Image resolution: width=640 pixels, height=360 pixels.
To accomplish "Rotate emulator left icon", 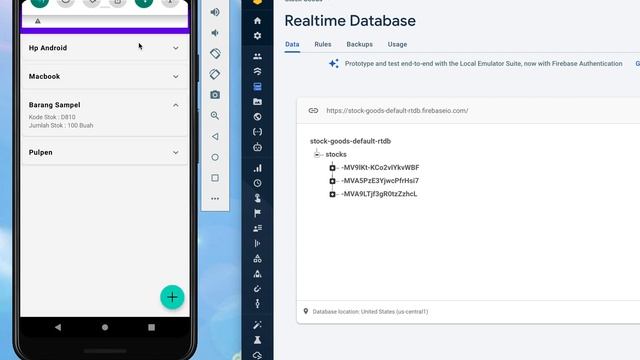I will (215, 53).
